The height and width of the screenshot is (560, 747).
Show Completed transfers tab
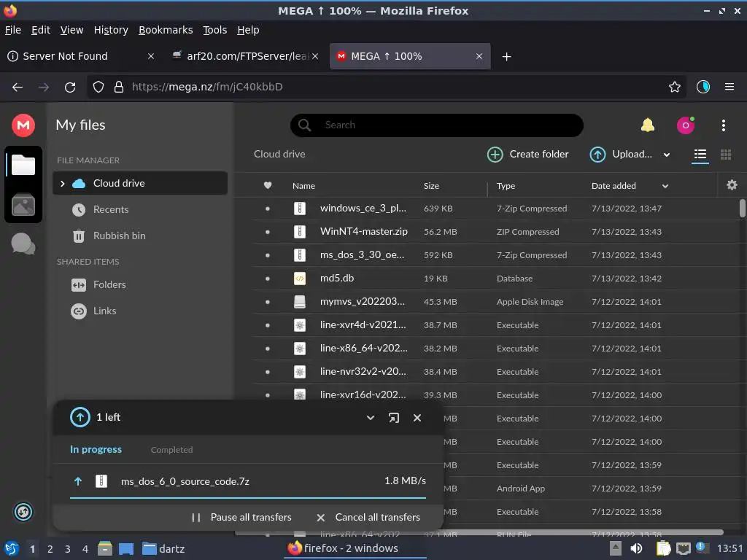[171, 449]
